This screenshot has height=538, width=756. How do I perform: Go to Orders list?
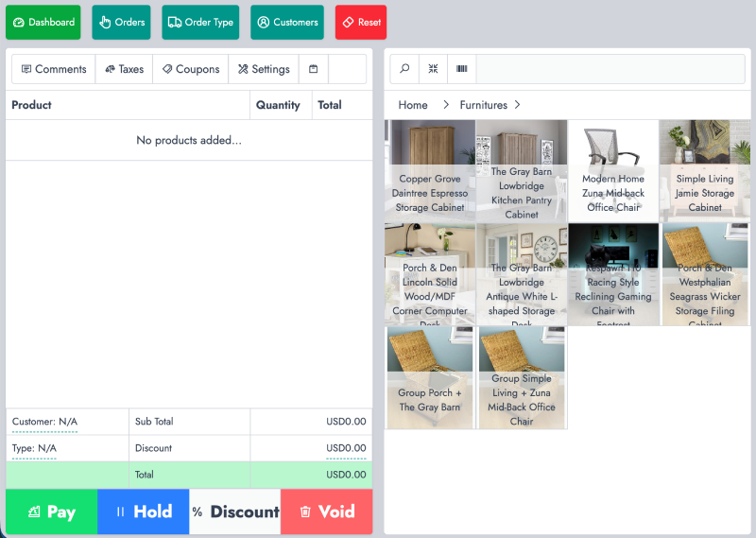coord(122,22)
